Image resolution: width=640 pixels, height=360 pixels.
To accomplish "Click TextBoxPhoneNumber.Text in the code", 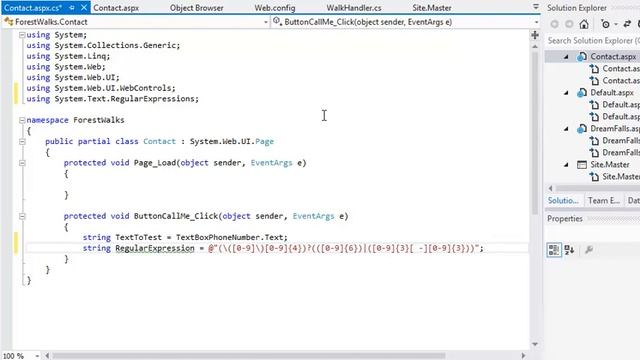I will tap(231, 238).
